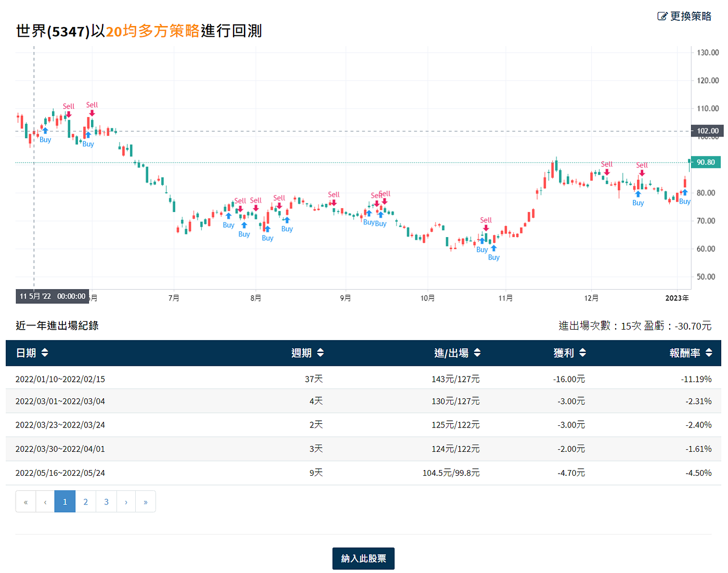Click the 102.00 crosshair price label

coord(707,131)
